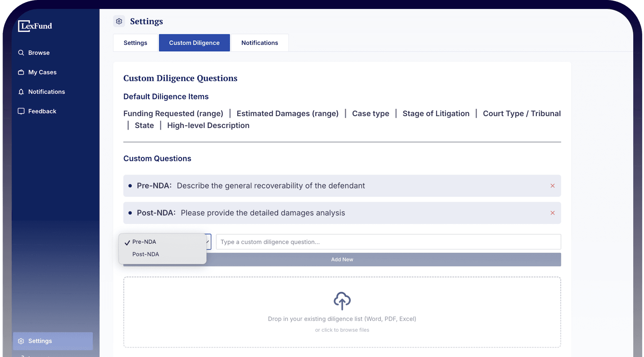The width and height of the screenshot is (644, 357).
Task: Select Post-NDA from the open dropdown
Action: click(145, 254)
